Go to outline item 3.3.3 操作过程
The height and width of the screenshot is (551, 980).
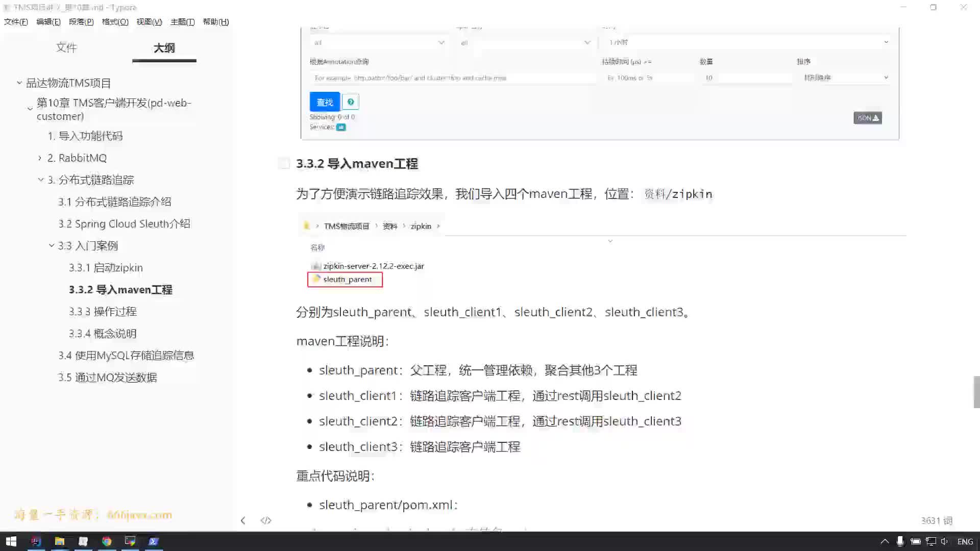[103, 312]
